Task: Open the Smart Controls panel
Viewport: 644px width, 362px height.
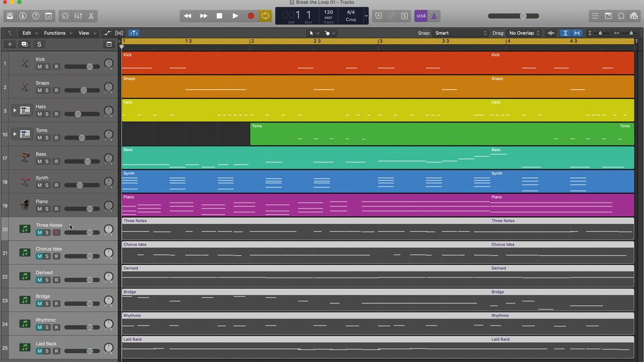Action: [x=65, y=16]
